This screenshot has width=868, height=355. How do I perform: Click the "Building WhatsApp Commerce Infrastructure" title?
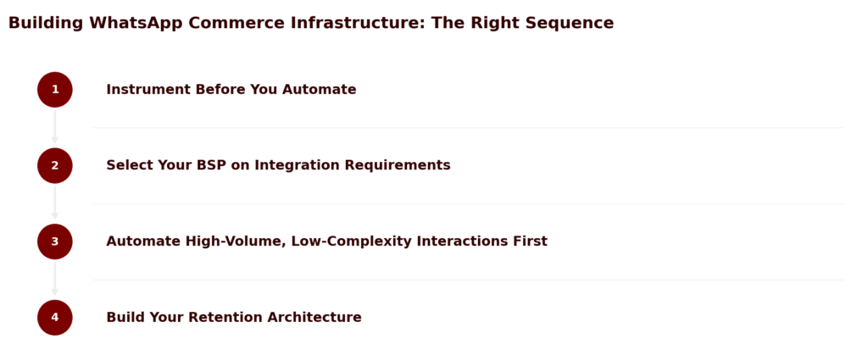coord(310,23)
